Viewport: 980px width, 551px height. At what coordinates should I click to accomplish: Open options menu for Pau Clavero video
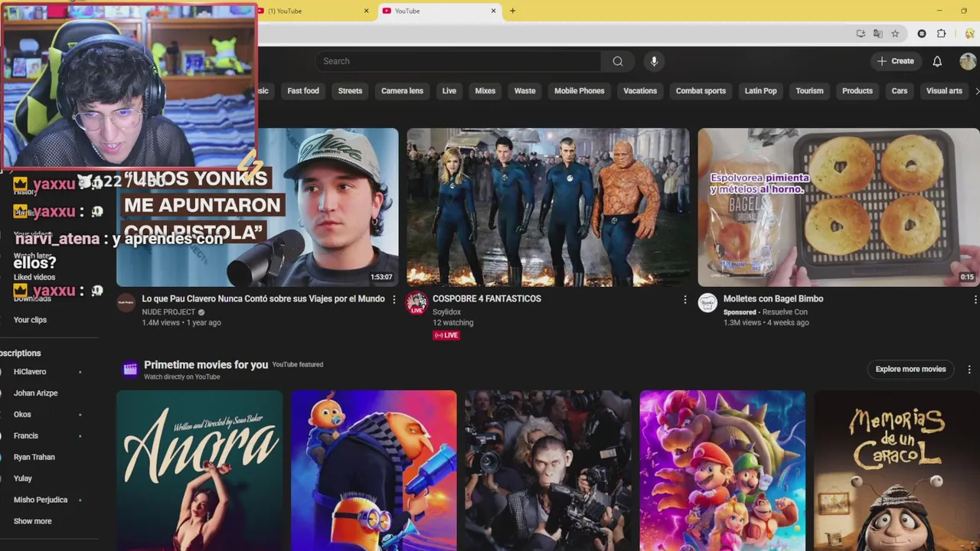click(x=394, y=299)
